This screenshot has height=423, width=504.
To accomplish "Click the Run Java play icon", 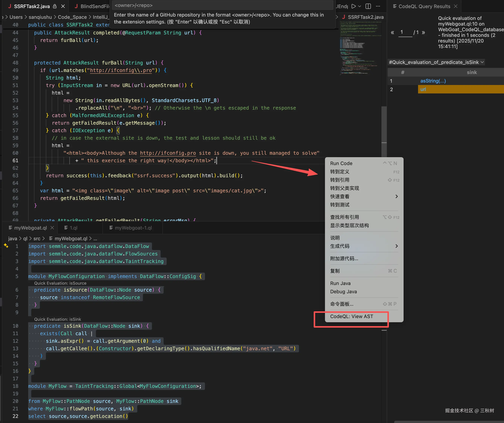I will [353, 6].
